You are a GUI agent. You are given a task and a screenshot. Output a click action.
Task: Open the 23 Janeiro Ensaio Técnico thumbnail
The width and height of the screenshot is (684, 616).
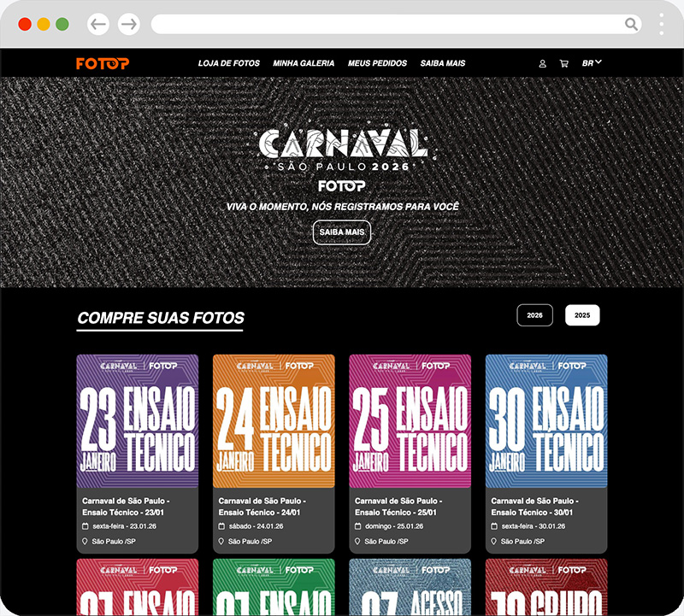click(138, 421)
